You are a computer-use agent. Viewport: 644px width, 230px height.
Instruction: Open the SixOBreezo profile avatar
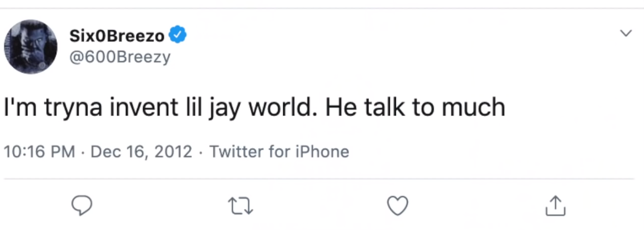(x=31, y=47)
